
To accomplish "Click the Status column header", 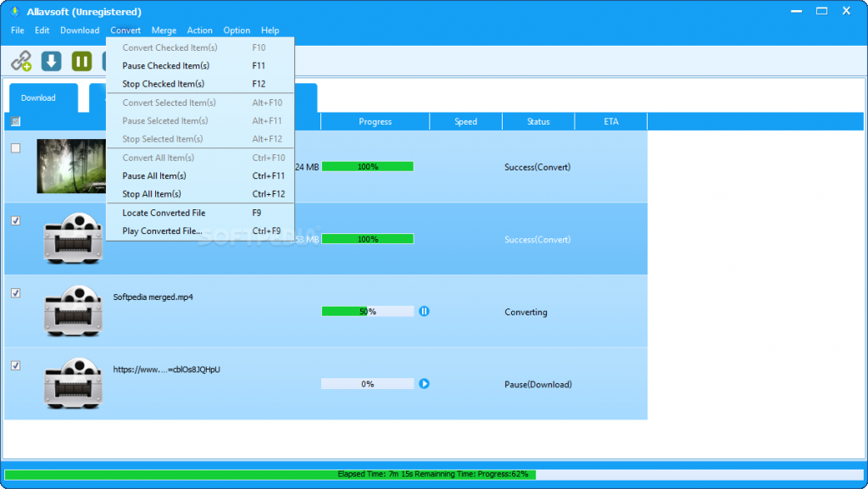I will 538,122.
